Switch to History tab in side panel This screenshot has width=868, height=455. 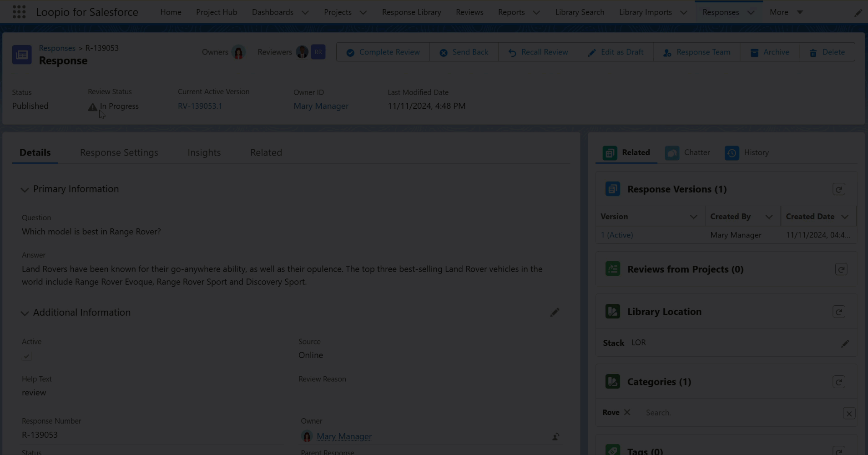click(x=747, y=153)
